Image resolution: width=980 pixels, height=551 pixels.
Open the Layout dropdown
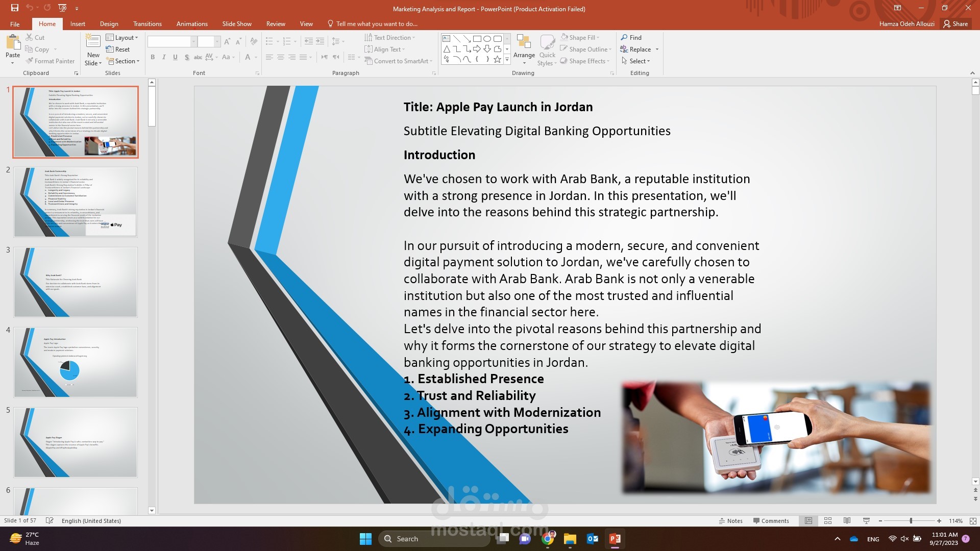[122, 38]
